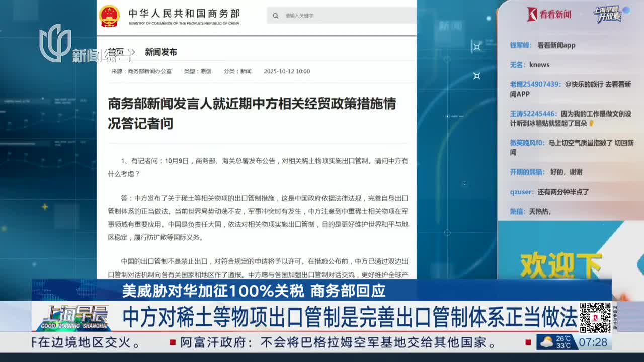Click the search keyword input field
Image resolution: width=644 pixels, height=362 pixels.
pos(347,16)
